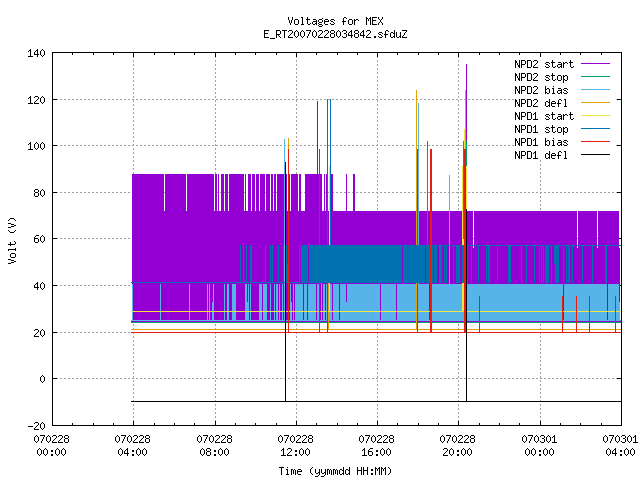Viewport: 640px width, 480px height.
Task: Select the "NPD2 defl" legend entry text
Action: (541, 103)
